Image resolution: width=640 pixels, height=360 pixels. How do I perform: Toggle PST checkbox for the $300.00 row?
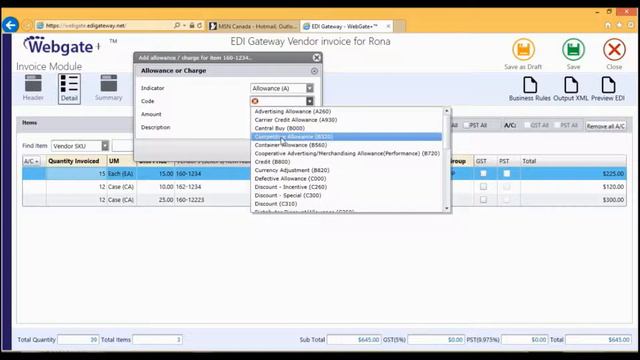click(507, 200)
